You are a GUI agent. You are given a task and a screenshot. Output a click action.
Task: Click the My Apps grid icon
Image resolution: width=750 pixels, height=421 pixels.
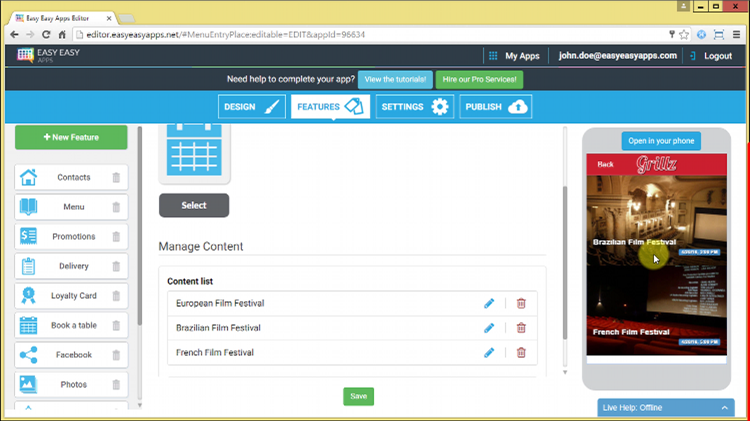[x=493, y=56]
